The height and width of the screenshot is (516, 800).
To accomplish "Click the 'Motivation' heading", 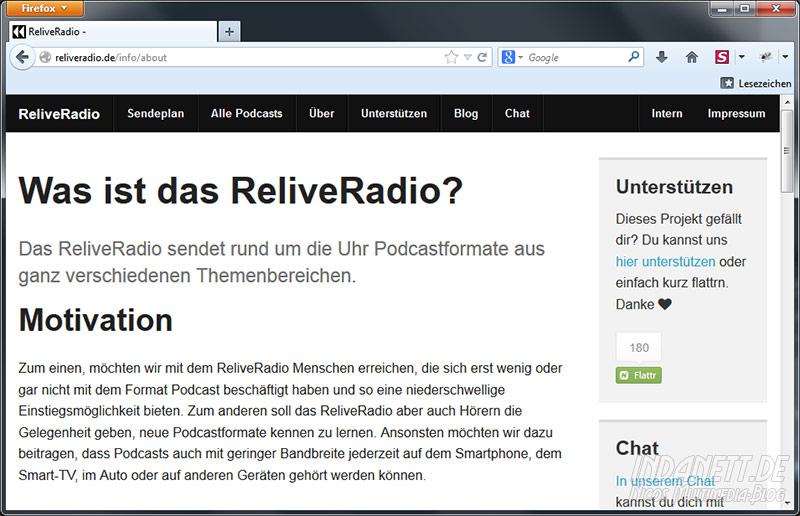I will 95,320.
